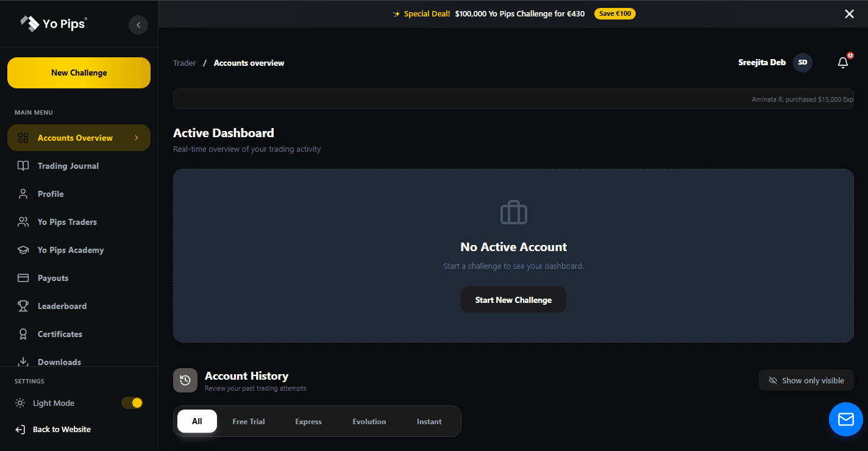Open the Trading Journal section
This screenshot has width=868, height=451.
[x=69, y=166]
